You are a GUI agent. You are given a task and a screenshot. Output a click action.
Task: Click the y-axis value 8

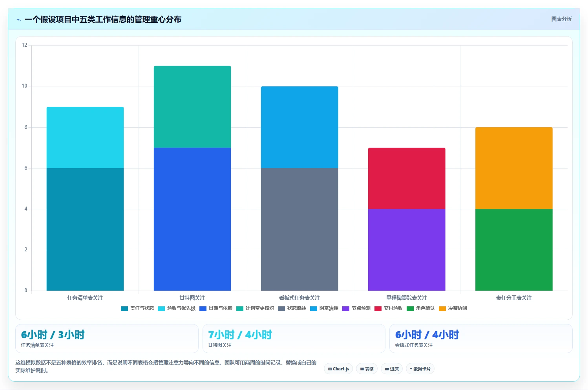(x=26, y=127)
